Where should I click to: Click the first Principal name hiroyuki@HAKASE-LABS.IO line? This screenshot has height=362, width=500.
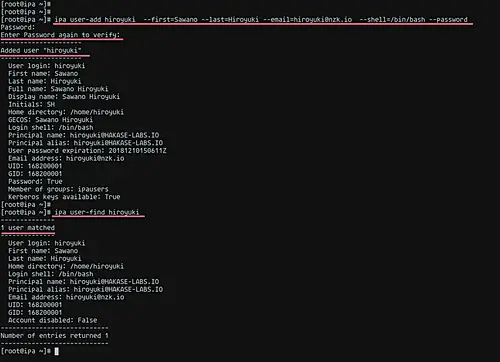84,135
